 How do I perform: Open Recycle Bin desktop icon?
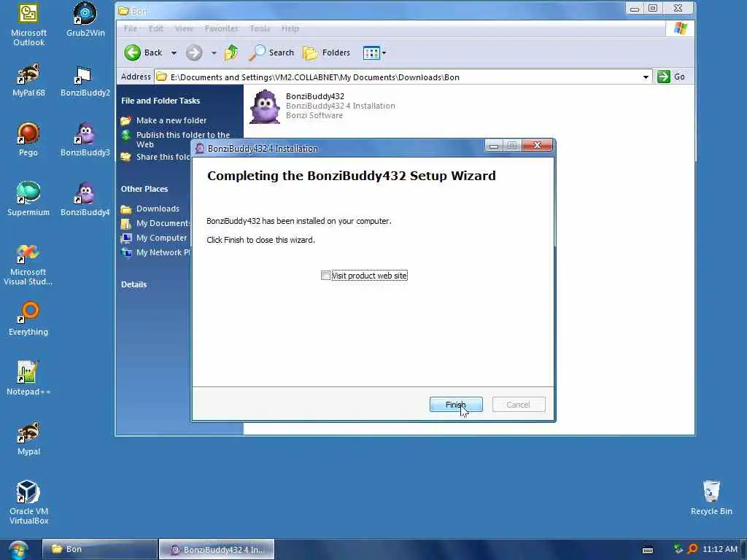[711, 497]
